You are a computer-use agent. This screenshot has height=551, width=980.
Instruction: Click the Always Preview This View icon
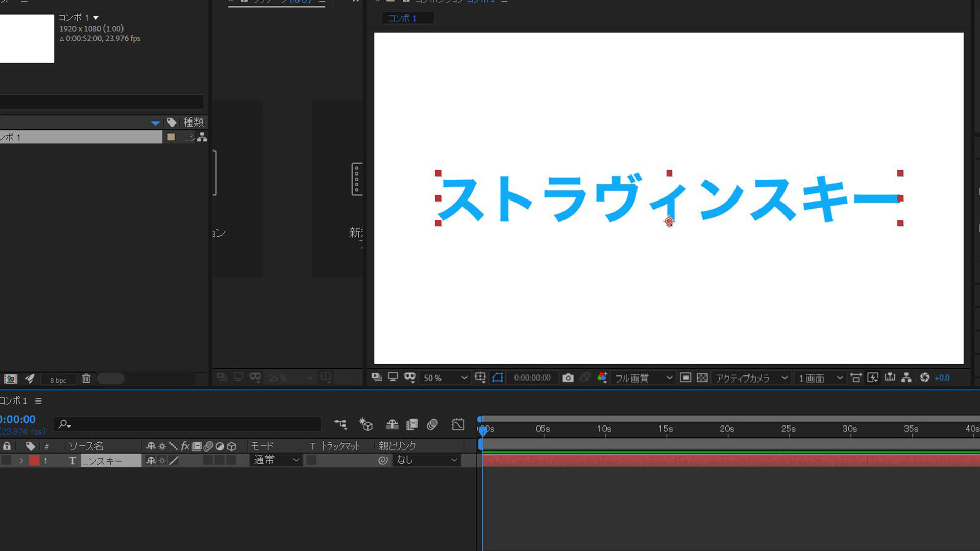[377, 378]
